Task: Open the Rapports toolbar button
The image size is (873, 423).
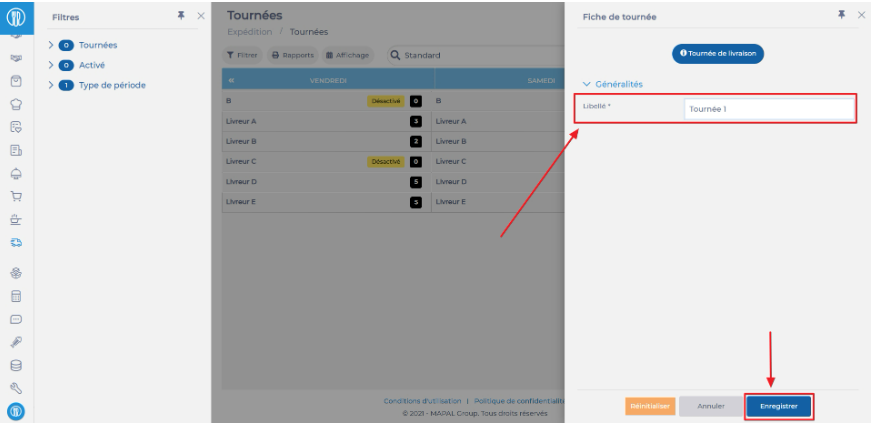Action: 293,55
